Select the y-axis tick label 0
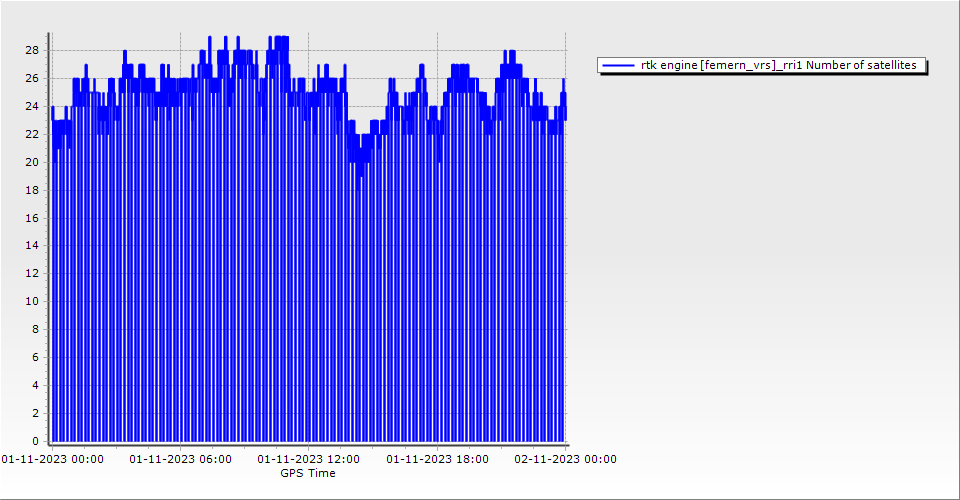 (35, 441)
